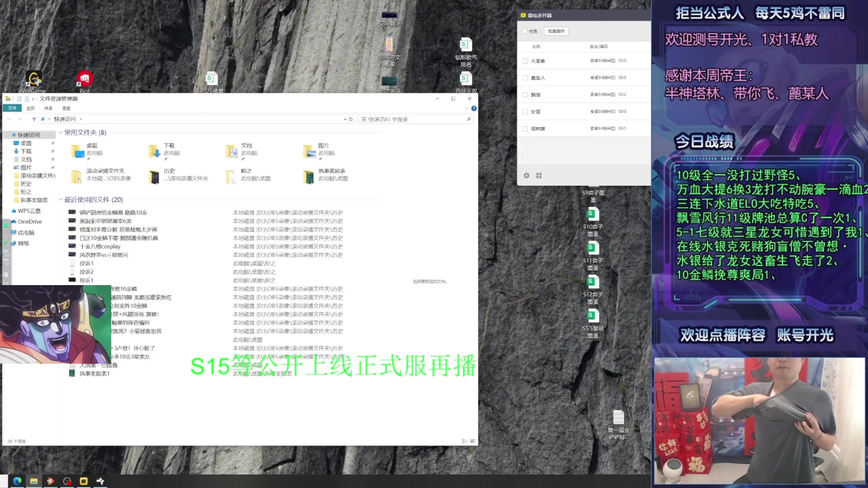The image size is (868, 488).
Task: Open the 钻粉欧气排名 spreadsheet on the desktop
Action: [466, 52]
